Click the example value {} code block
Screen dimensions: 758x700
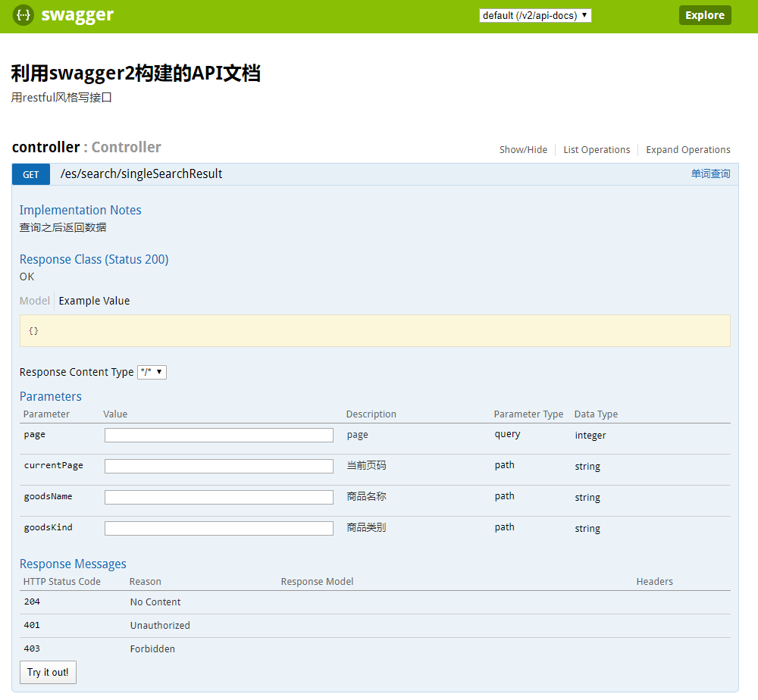click(375, 331)
